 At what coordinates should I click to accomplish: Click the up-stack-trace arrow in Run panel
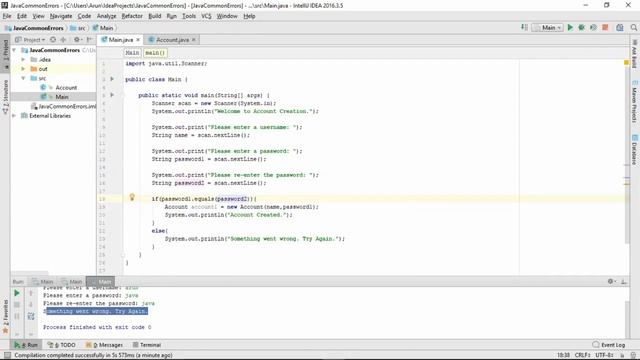(x=31, y=293)
